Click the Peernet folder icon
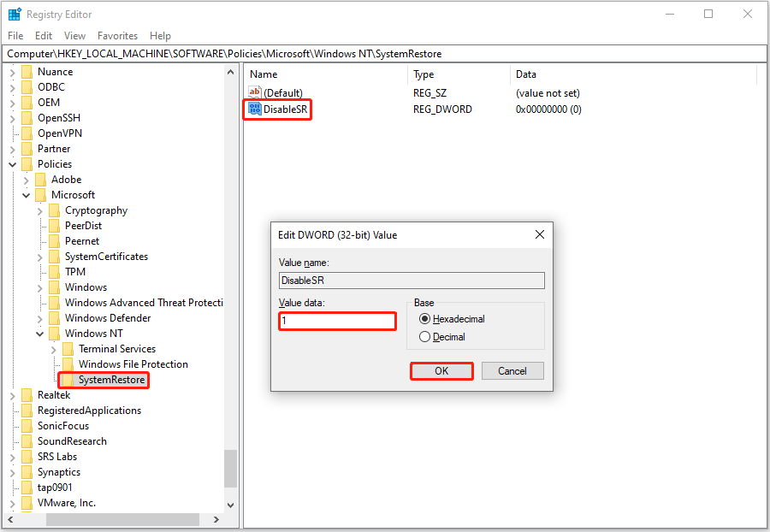Image resolution: width=770 pixels, height=532 pixels. click(55, 241)
